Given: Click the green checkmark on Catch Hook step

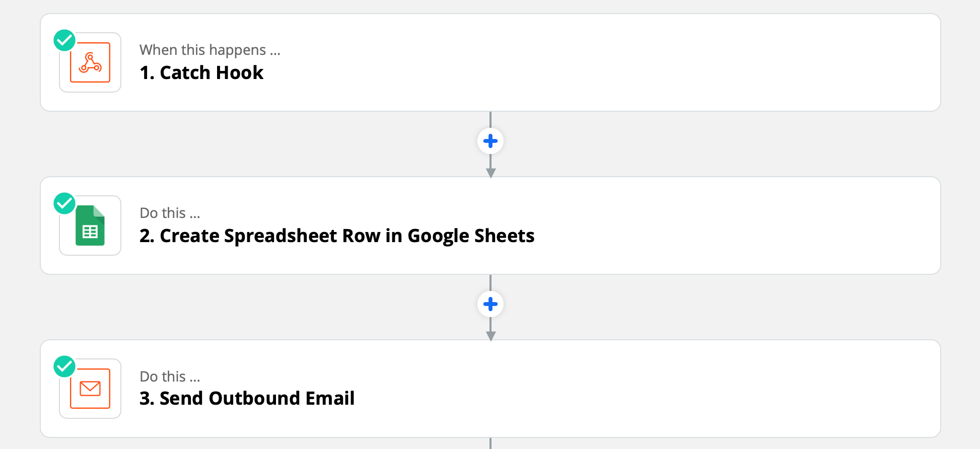Looking at the screenshot, I should click(x=64, y=40).
